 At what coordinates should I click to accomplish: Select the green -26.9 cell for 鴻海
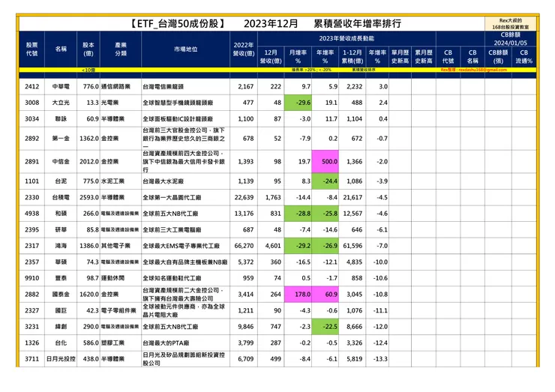[325, 246]
